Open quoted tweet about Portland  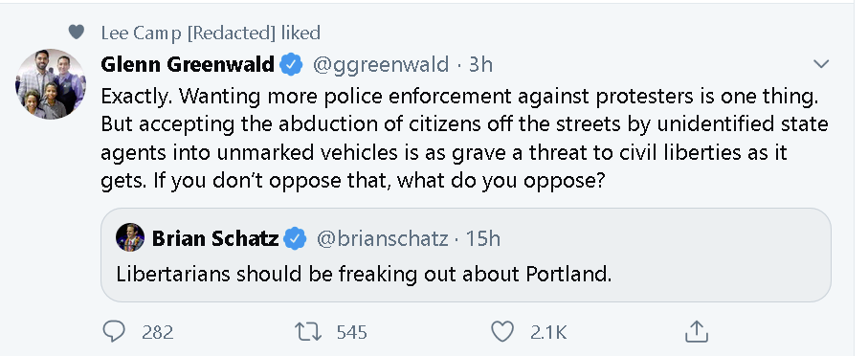click(x=465, y=255)
